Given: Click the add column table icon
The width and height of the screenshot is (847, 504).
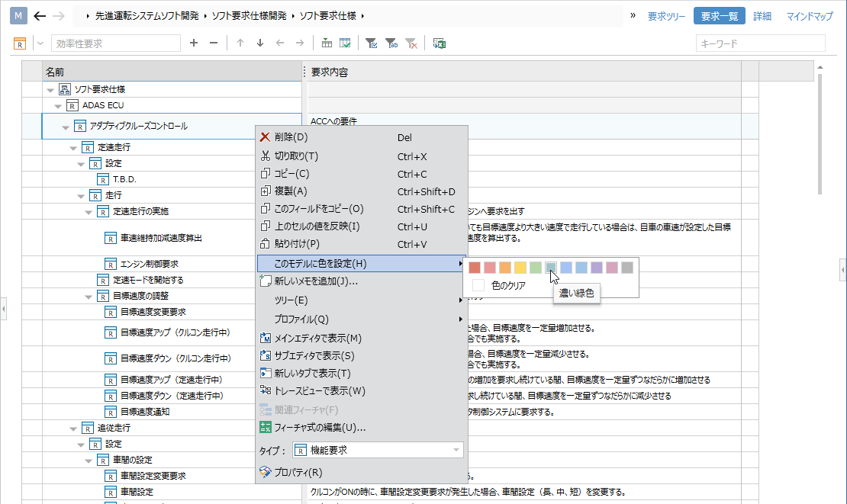Looking at the screenshot, I should pos(327,43).
